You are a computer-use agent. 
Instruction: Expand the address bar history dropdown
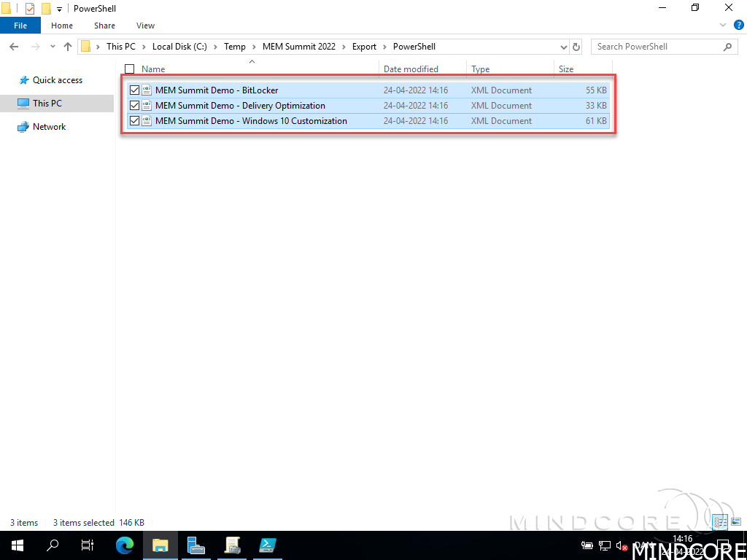coord(562,47)
